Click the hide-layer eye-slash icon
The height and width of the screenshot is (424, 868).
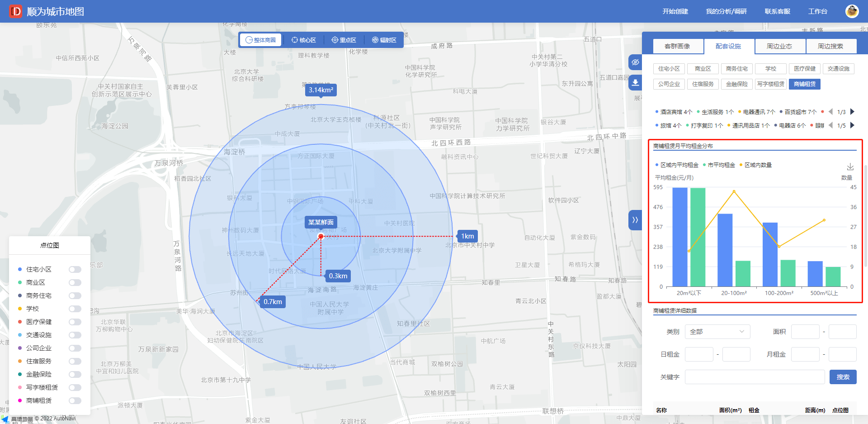pyautogui.click(x=635, y=62)
